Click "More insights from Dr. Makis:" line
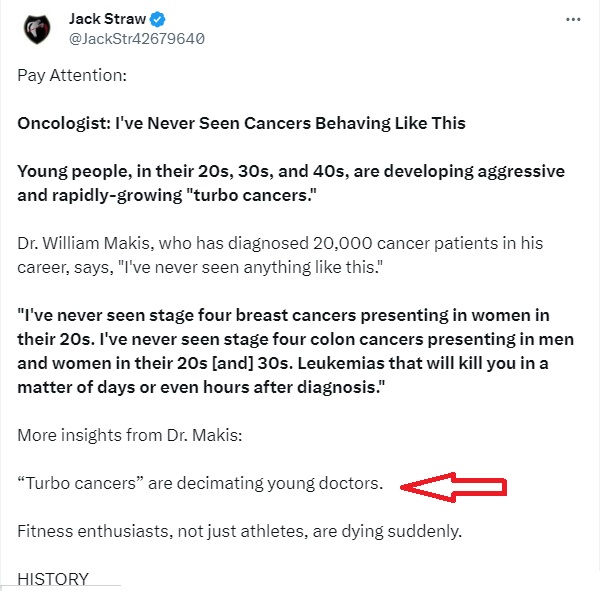 [130, 435]
